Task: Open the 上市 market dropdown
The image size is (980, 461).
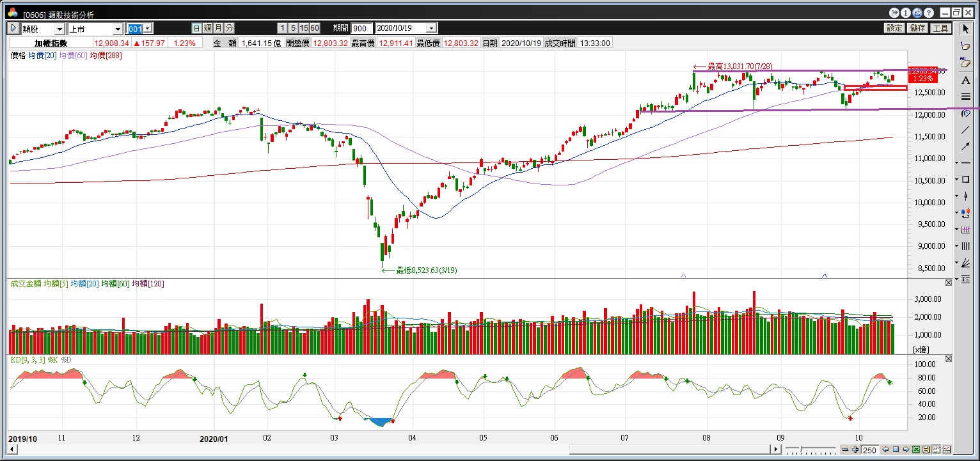Action: [118, 29]
